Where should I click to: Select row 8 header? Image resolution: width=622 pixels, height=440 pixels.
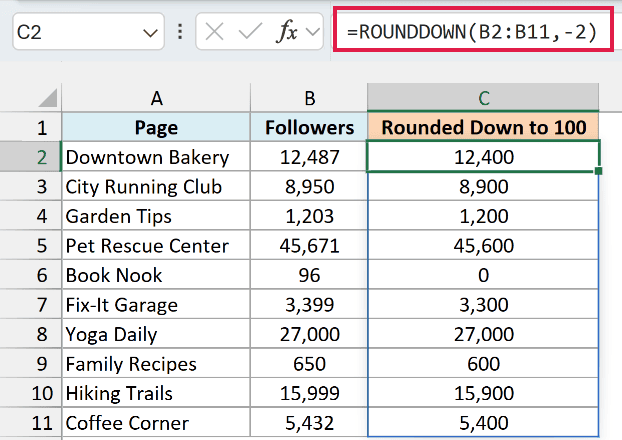tap(31, 334)
